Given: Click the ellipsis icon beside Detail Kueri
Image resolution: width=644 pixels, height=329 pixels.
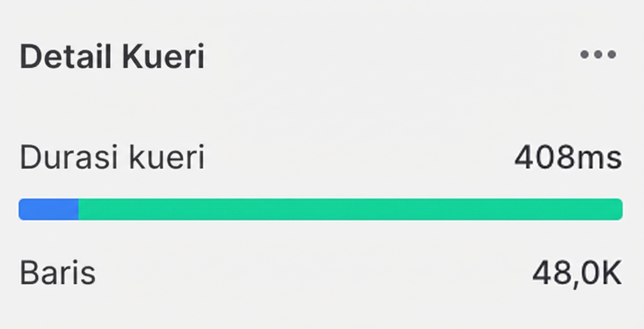Looking at the screenshot, I should pyautogui.click(x=598, y=55).
